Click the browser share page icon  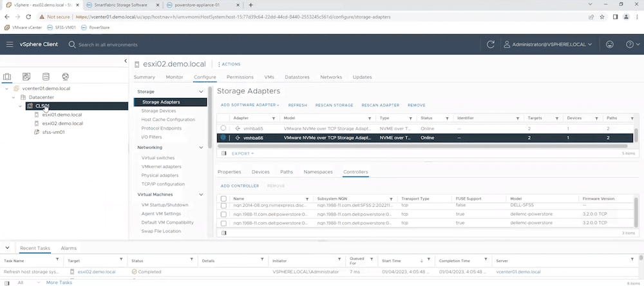tap(591, 17)
